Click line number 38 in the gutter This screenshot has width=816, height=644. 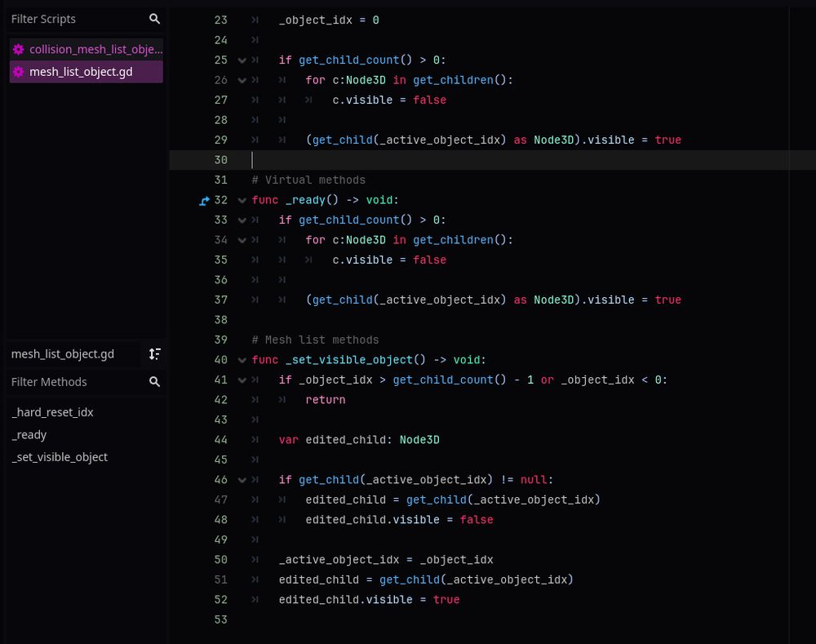pos(220,320)
